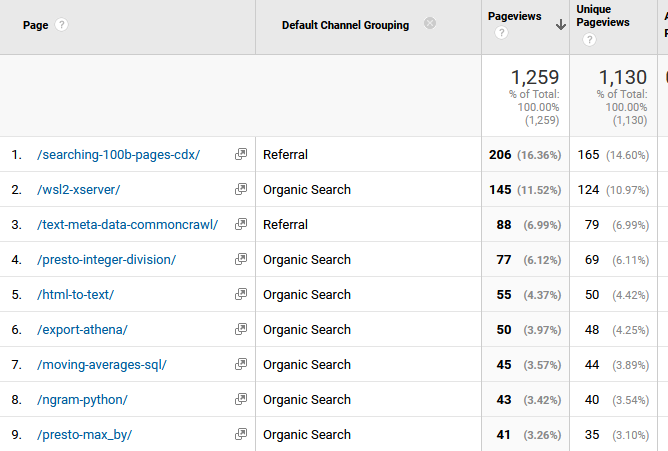Open /ngram-python/ external page icon
This screenshot has width=668, height=451.
tap(240, 400)
